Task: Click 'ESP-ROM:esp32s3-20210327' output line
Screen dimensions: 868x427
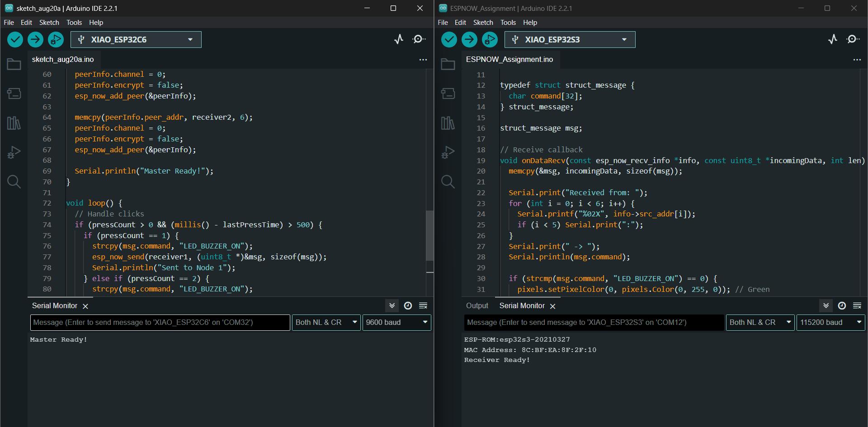Action: [x=517, y=340]
